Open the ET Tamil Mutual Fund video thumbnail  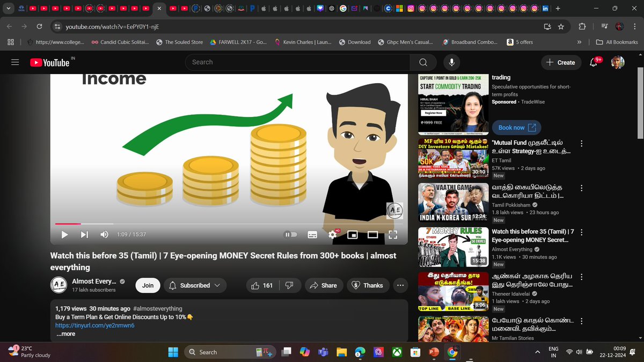click(x=453, y=158)
